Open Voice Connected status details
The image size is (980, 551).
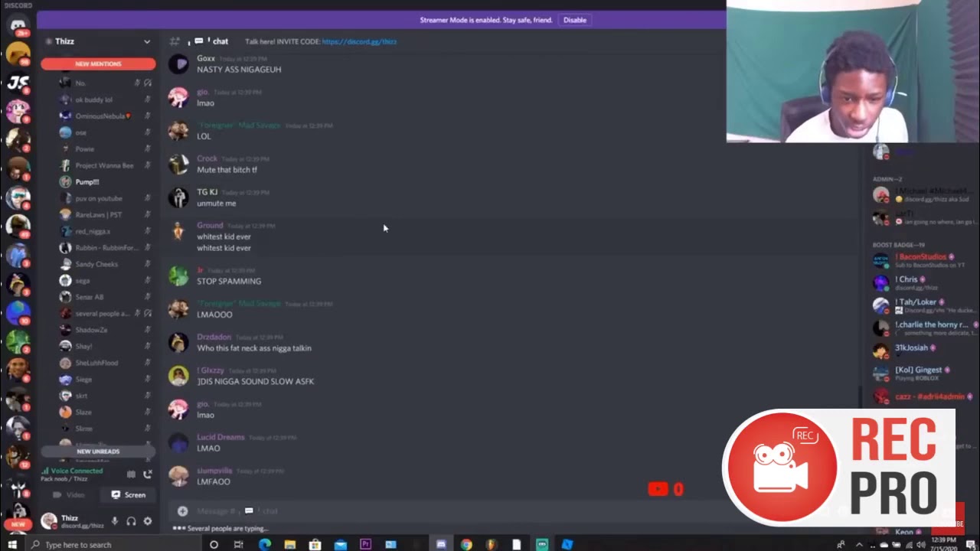coord(77,471)
